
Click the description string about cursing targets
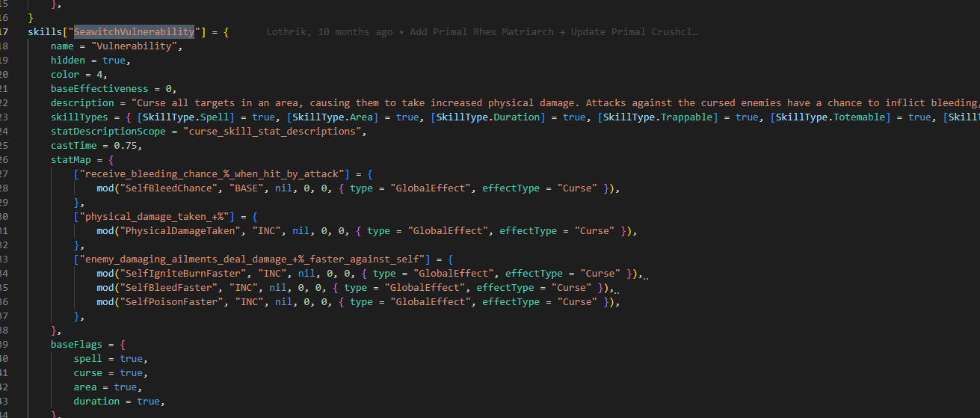(x=555, y=103)
